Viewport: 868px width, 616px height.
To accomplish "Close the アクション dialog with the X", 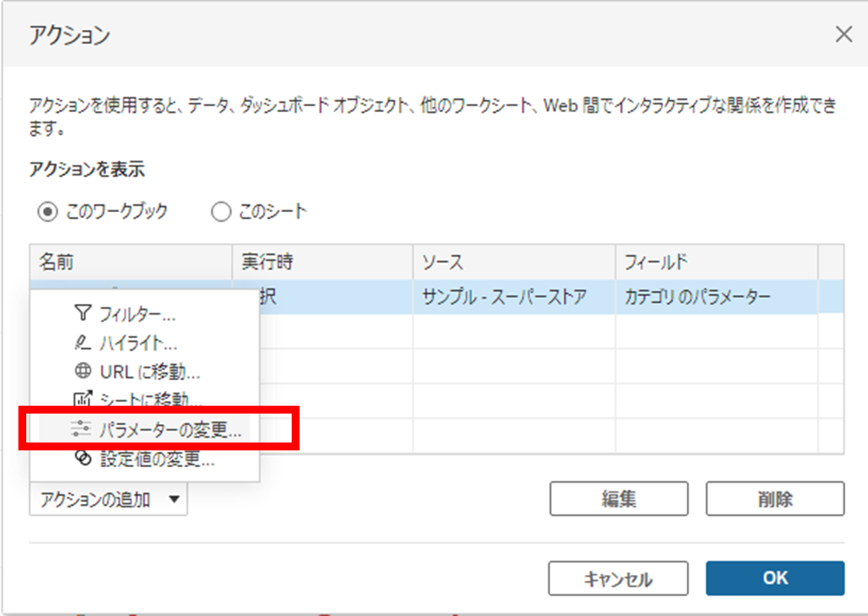I will [843, 35].
